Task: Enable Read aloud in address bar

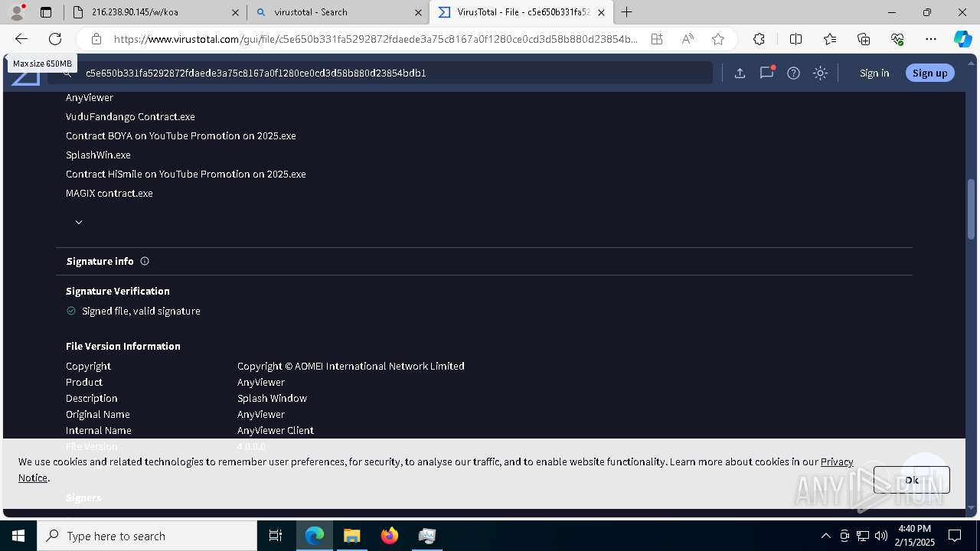Action: [x=688, y=39]
